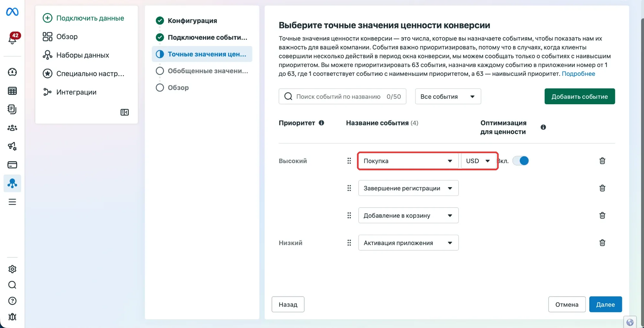Image resolution: width=644 pixels, height=328 pixels.
Task: Open the documents icon in sidebar
Action: 12,109
